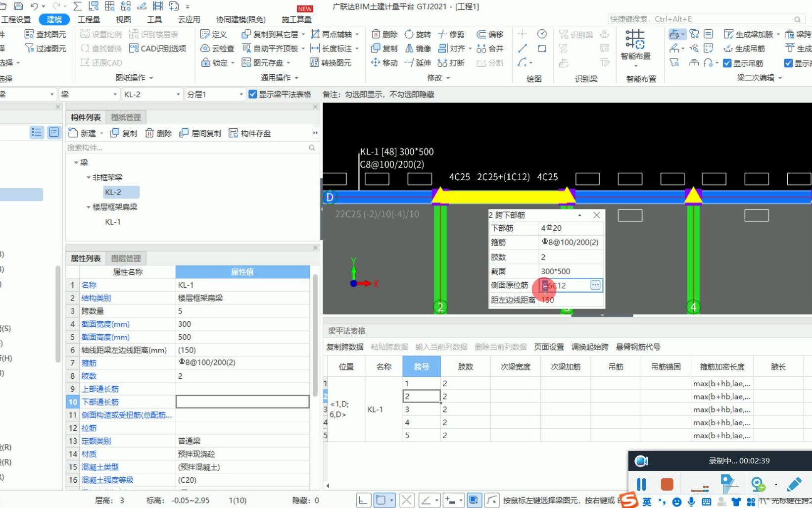Pause the screen recording
This screenshot has height=508, width=812.
[642, 484]
